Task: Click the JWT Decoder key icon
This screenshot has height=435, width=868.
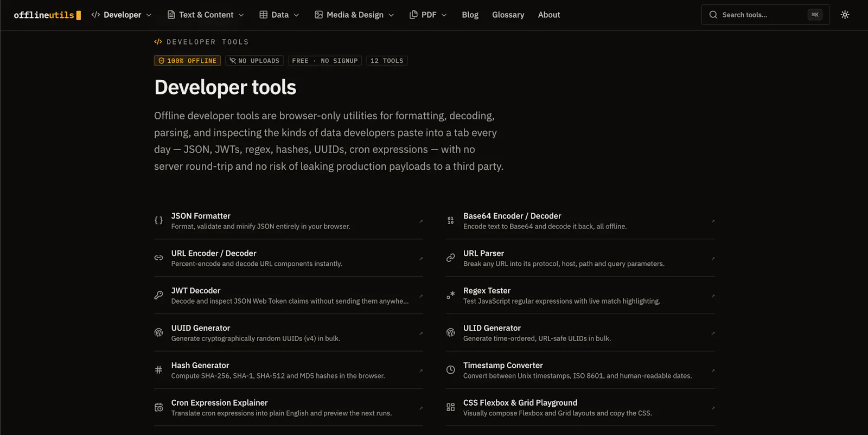Action: 158,295
